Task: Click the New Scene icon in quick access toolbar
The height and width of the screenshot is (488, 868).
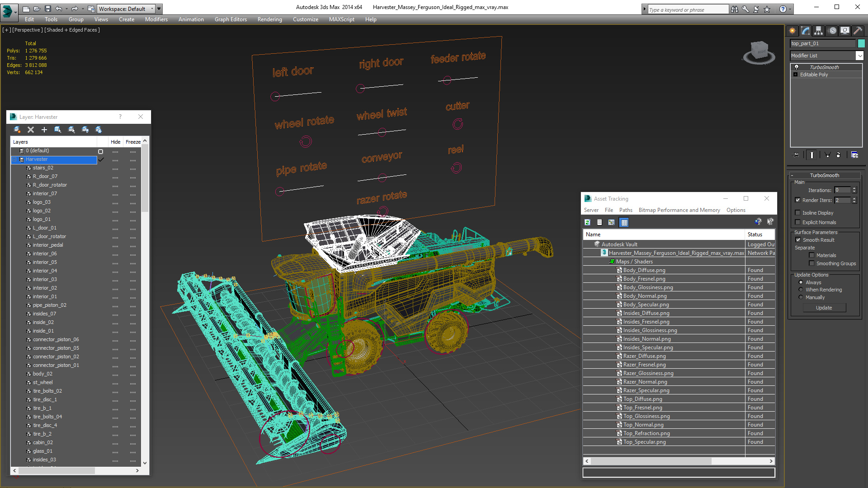Action: pos(26,9)
